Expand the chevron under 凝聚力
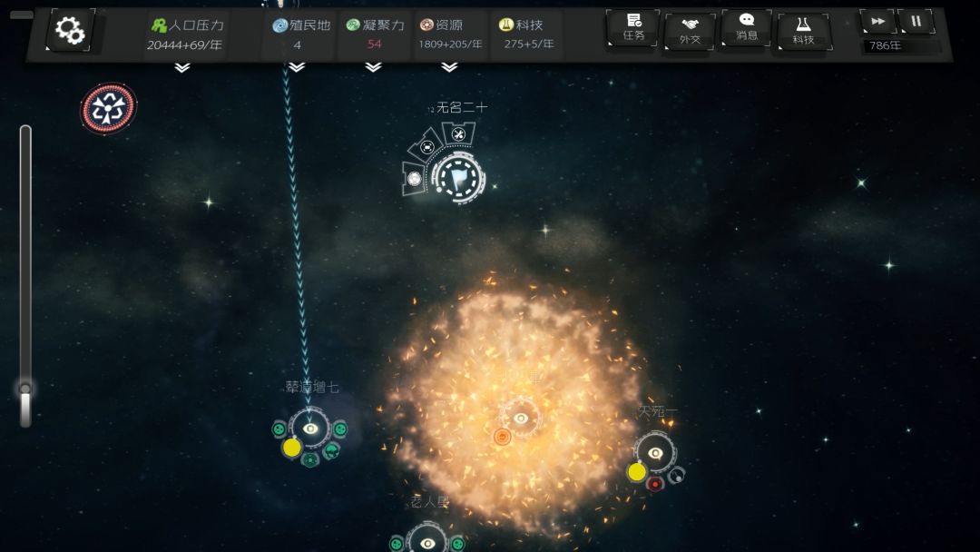This screenshot has width=980, height=552. pos(373,67)
